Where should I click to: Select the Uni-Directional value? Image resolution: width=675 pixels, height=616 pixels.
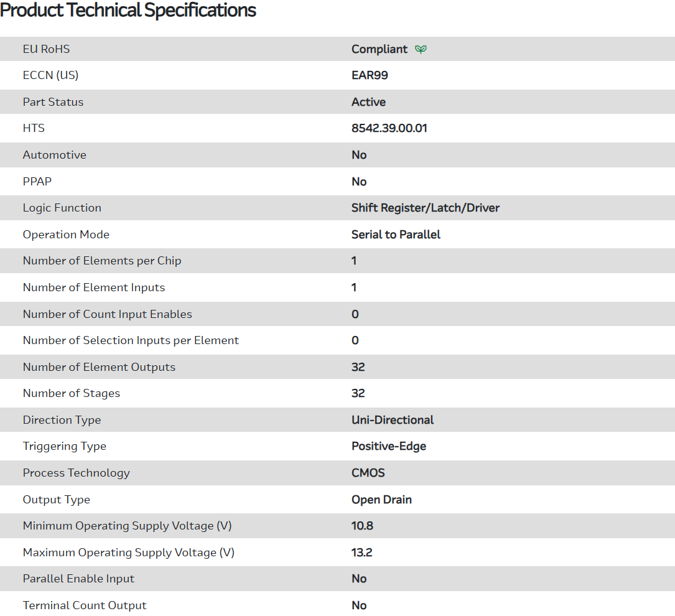point(393,420)
